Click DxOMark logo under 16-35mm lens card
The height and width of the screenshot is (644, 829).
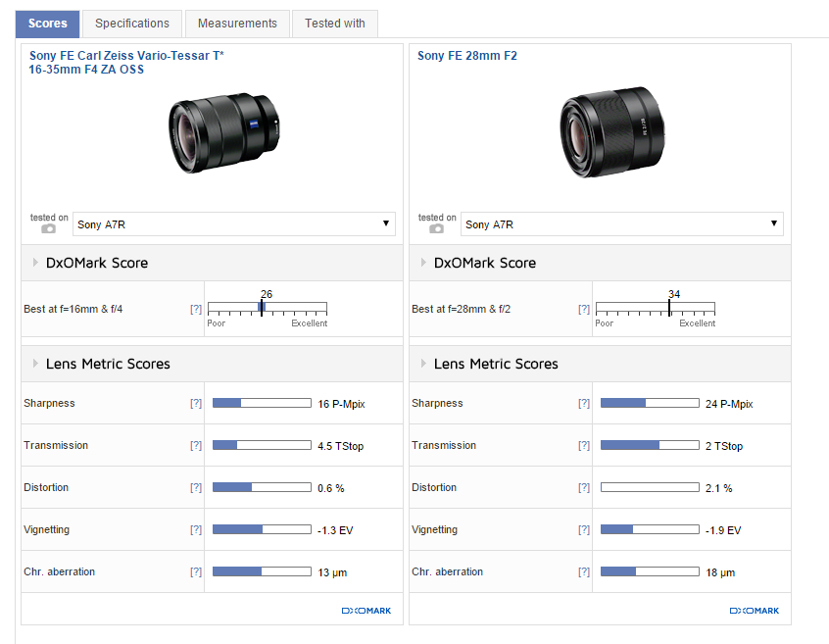pos(366,611)
